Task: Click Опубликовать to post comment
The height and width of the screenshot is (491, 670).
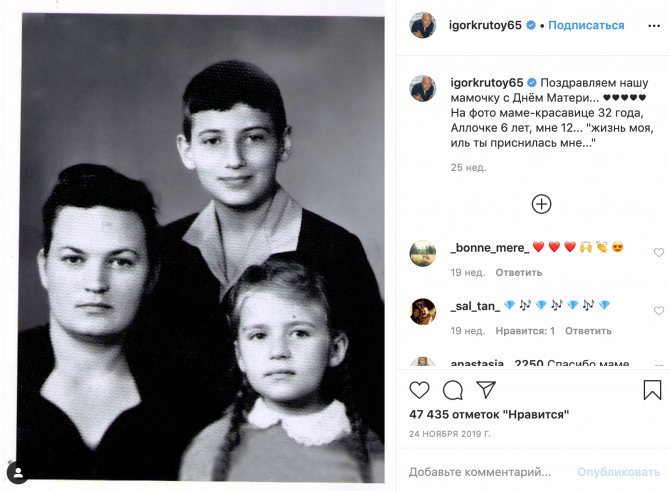Action: coord(618,472)
